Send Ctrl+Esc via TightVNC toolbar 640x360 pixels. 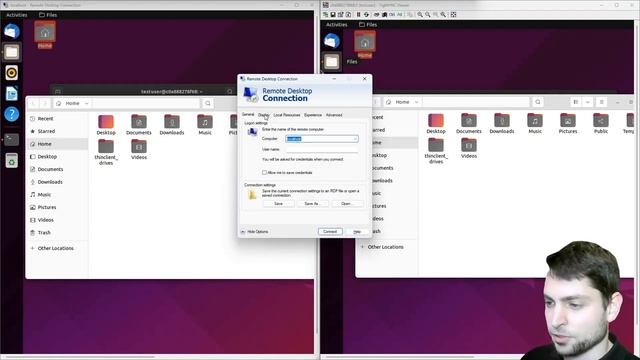[384, 15]
